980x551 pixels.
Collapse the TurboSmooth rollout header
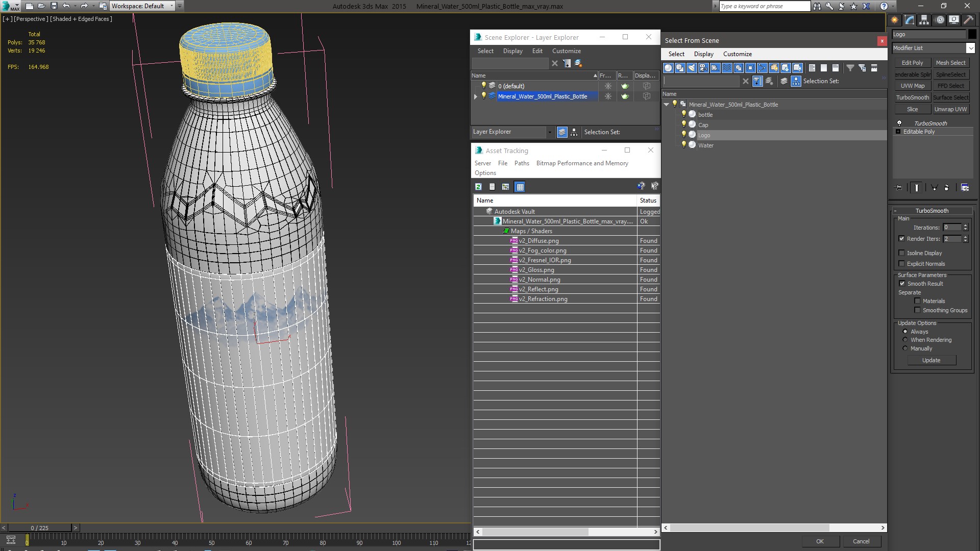(x=932, y=211)
